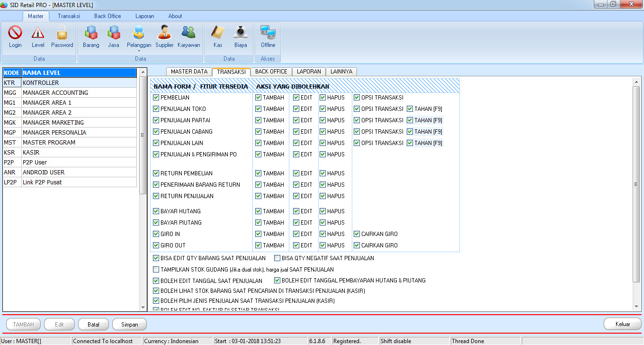Image resolution: width=644 pixels, height=345 pixels.
Task: Toggle BOLEH EDIT TANGGAL SAAT PENJUALAN
Action: (156, 281)
